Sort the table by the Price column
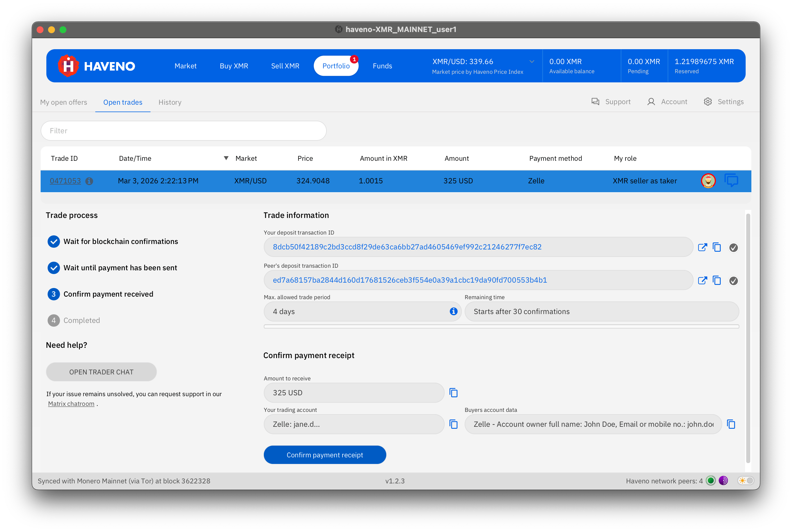Screen dimensions: 792x532 [305, 158]
